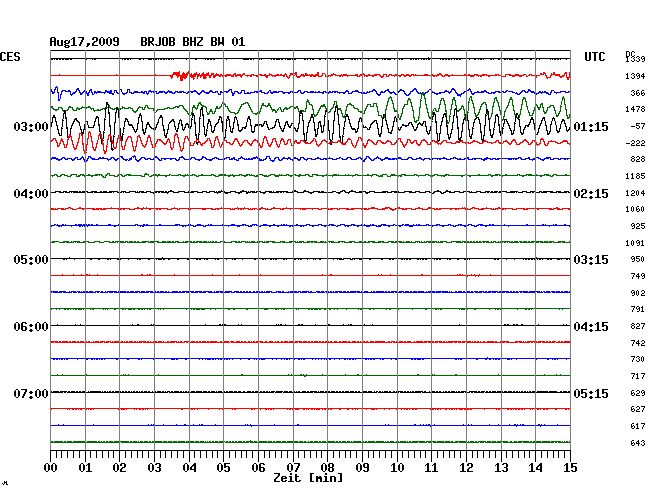This screenshot has height=494, width=650.
Task: Click the DC offset value "-57"
Action: tap(638, 126)
